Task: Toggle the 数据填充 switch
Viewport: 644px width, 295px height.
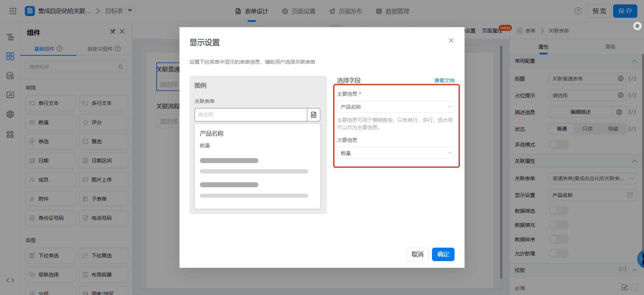Action: [x=559, y=225]
